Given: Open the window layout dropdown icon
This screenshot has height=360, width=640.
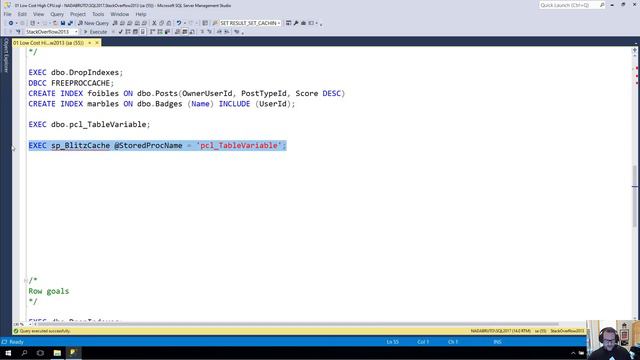Looking at the screenshot, I should click(x=311, y=23).
